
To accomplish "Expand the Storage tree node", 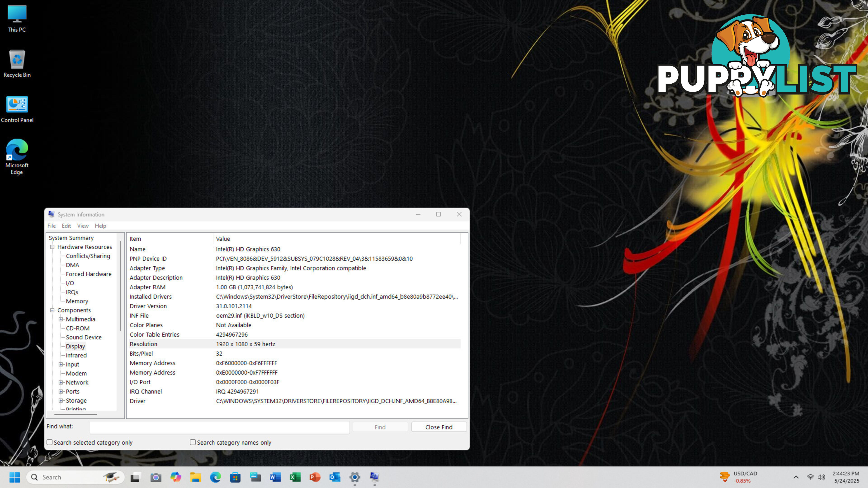I will tap(61, 401).
